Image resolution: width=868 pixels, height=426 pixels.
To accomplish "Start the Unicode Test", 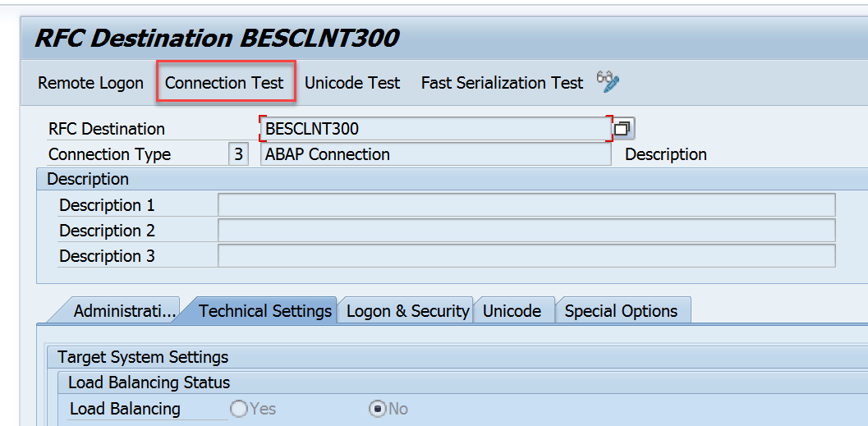I will tap(352, 83).
